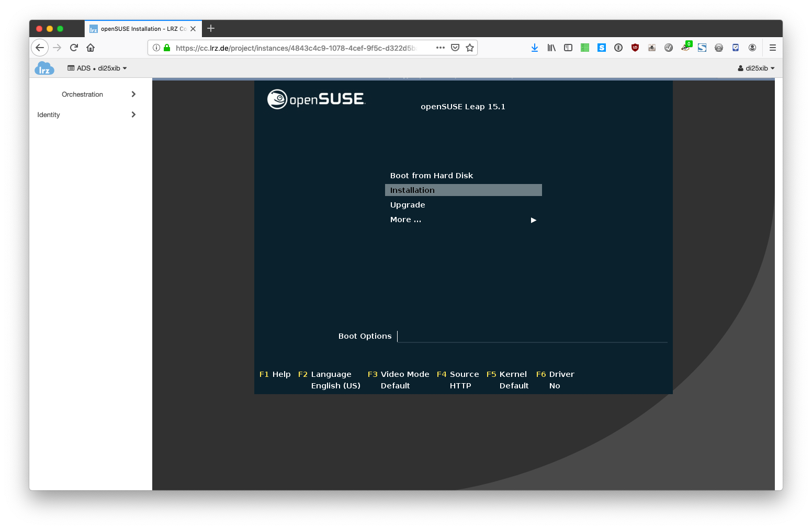Expand the Identity sidebar section
Viewport: 812px width, 529px height.
point(86,115)
